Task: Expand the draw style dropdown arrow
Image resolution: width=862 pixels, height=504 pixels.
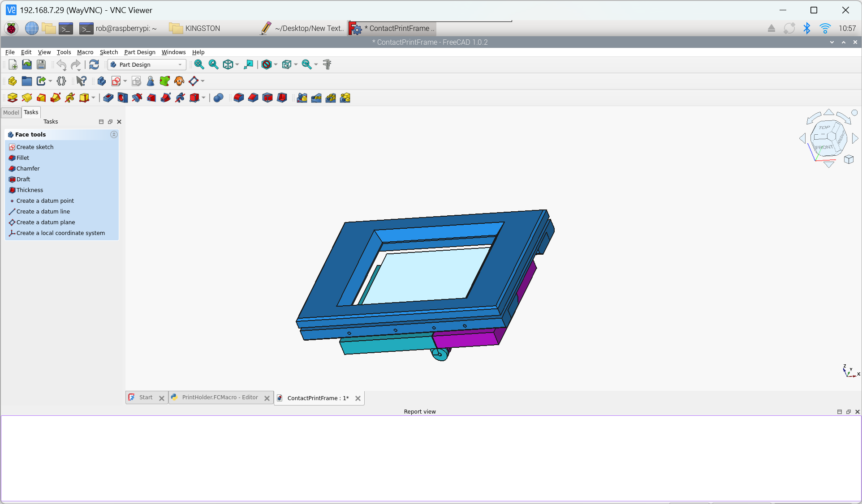Action: click(x=276, y=64)
